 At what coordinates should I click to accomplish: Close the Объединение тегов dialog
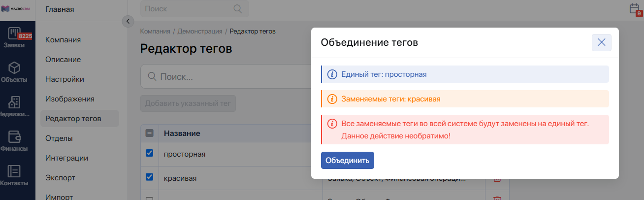[601, 42]
